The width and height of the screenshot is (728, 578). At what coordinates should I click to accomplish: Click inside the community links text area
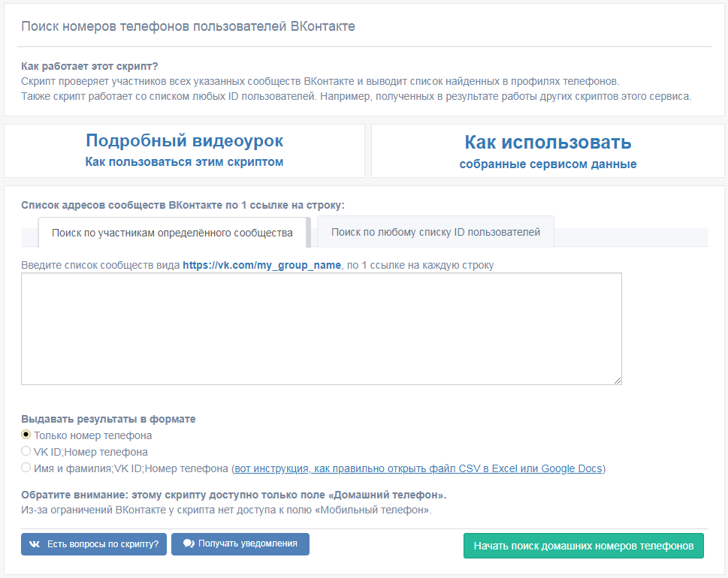click(x=321, y=329)
